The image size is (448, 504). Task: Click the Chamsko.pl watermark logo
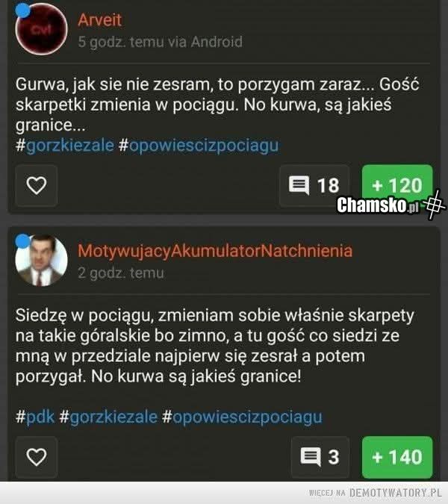click(391, 205)
